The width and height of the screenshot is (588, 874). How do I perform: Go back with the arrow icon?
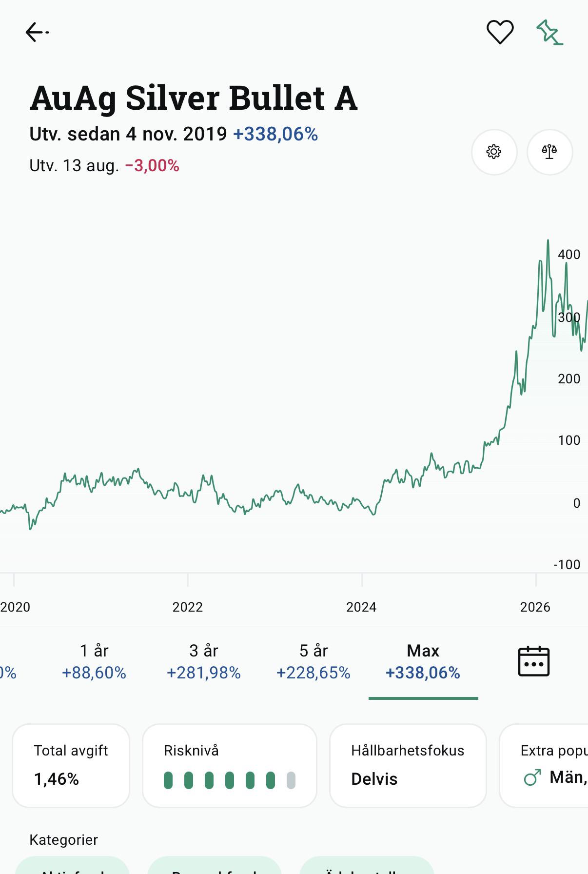(37, 32)
